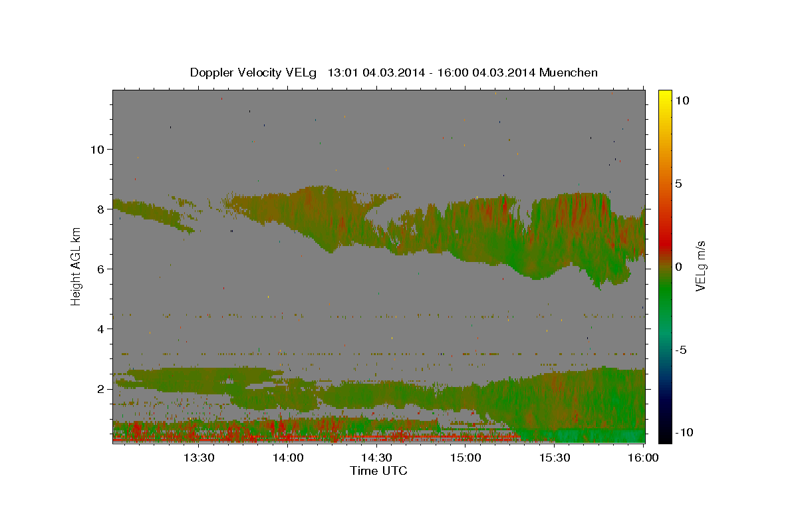
Task: Click the 'VELg m/s' colorbar label
Action: [700, 267]
